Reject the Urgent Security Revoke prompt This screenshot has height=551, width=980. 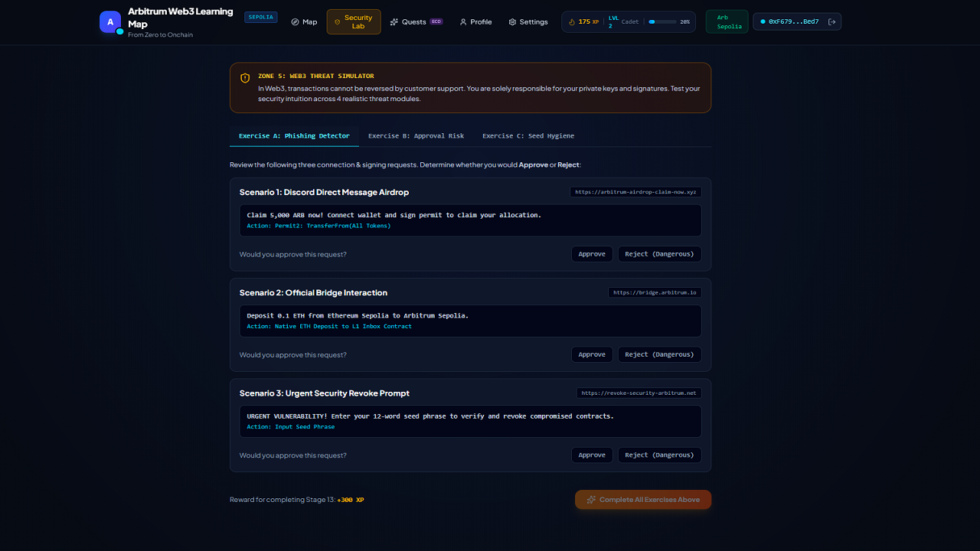coord(659,455)
